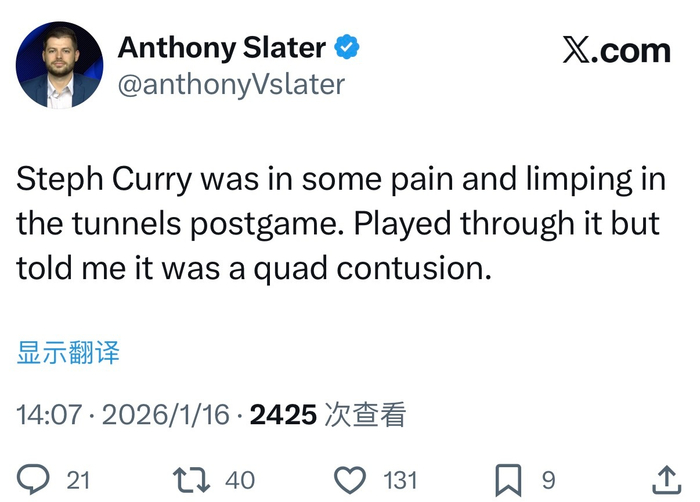Click the reply count 21
This screenshot has width=700, height=502.
point(78,480)
